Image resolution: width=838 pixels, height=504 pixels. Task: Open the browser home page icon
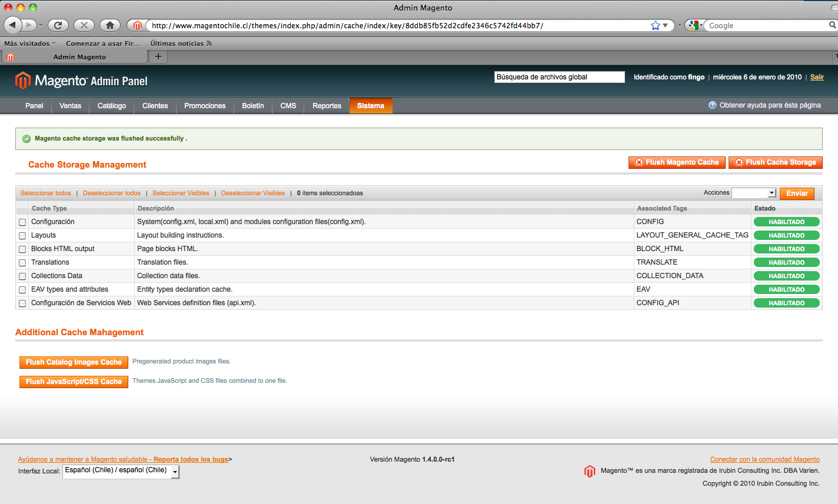[110, 25]
